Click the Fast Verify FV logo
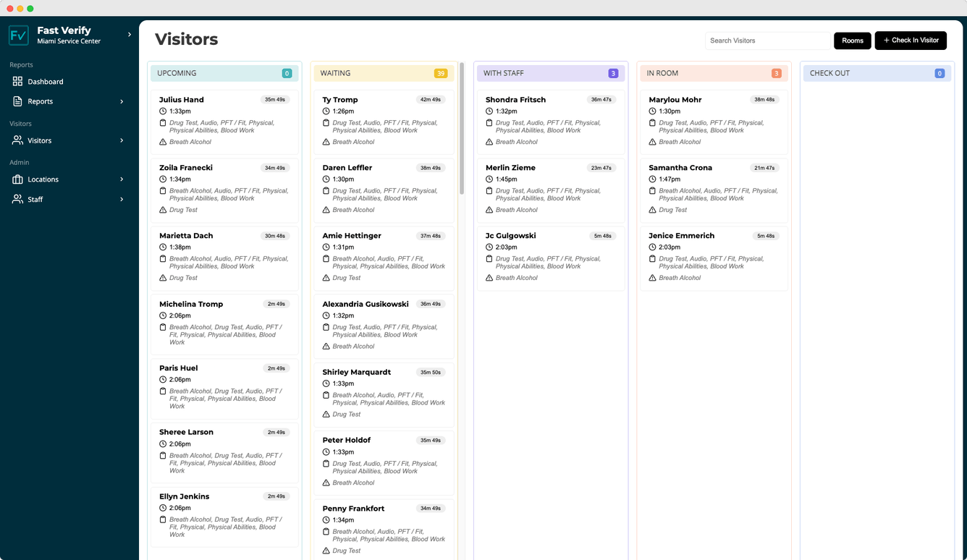 click(19, 35)
